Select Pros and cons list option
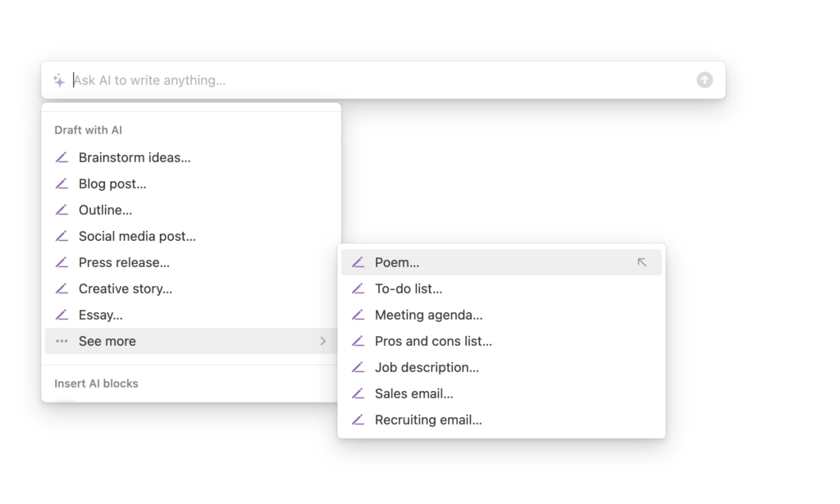The height and width of the screenshot is (504, 840). point(433,341)
